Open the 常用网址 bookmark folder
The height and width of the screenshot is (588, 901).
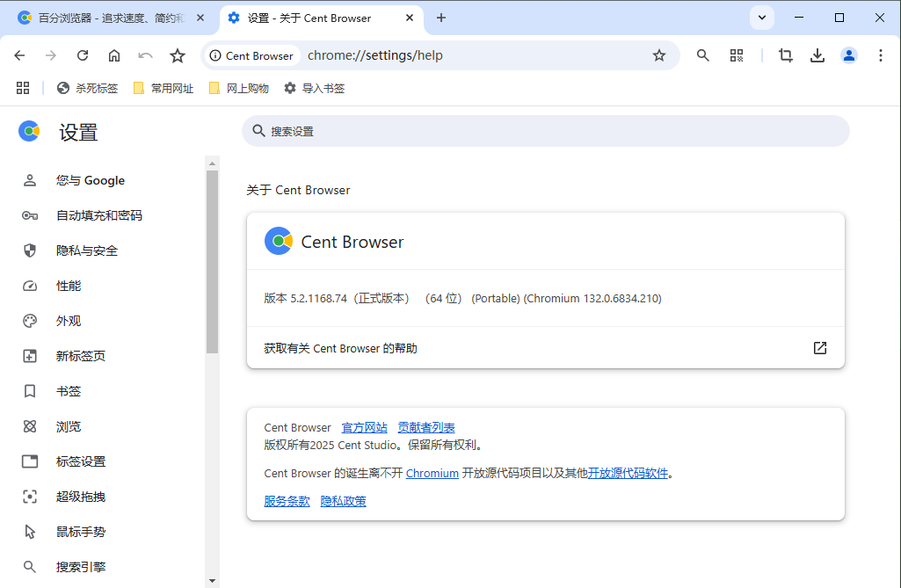click(x=163, y=88)
